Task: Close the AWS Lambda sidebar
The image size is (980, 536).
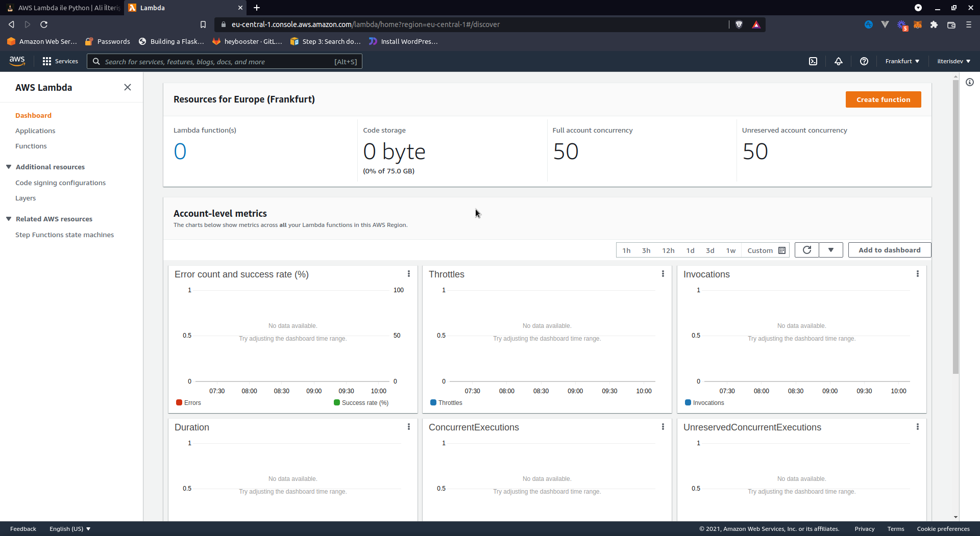Action: click(128, 87)
